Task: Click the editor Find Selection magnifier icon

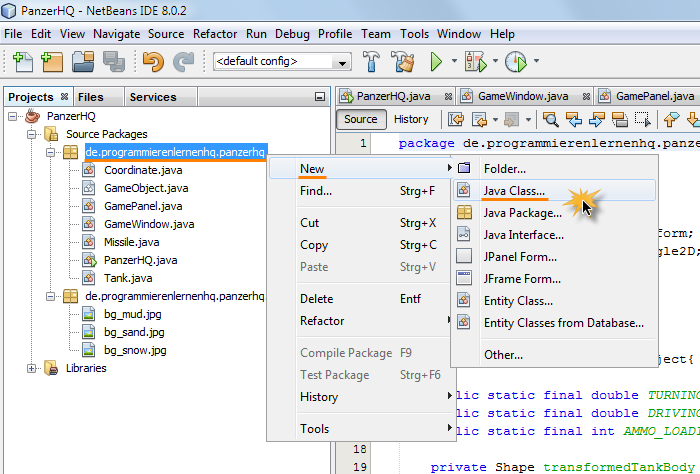Action: click(550, 119)
